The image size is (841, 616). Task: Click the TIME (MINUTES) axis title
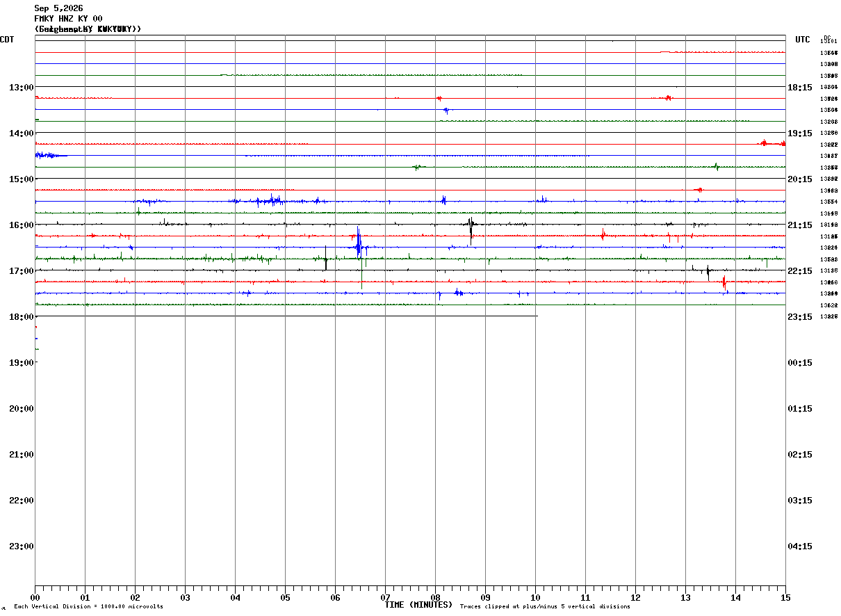[418, 605]
